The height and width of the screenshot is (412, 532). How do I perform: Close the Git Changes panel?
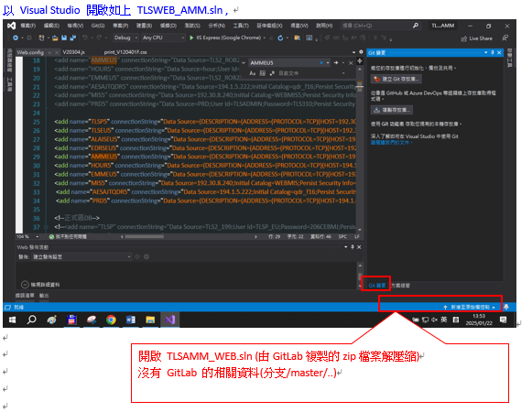[x=499, y=52]
